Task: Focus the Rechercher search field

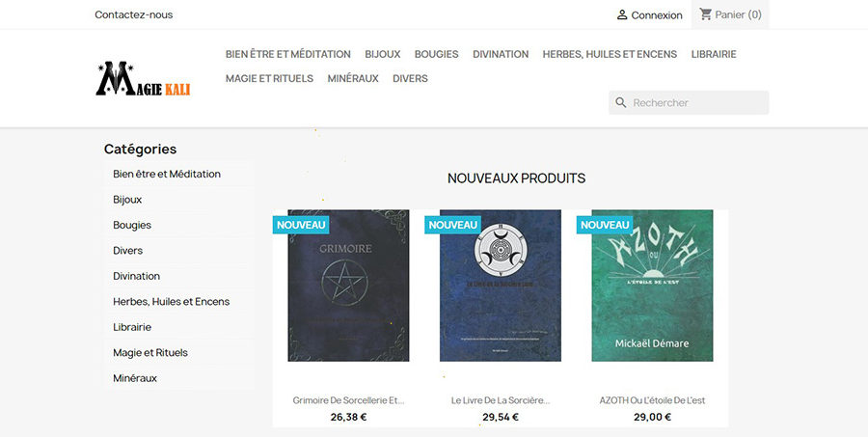Action: tap(689, 102)
